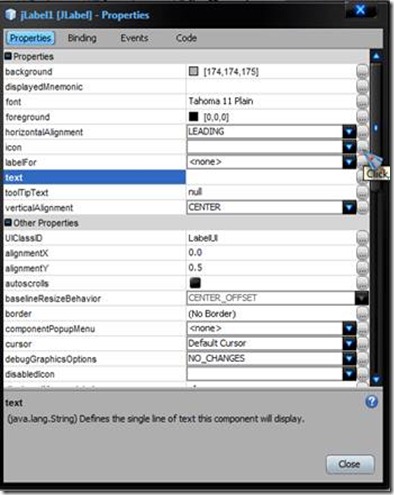Switch to the Events tab
The width and height of the screenshot is (394, 495).
point(134,38)
